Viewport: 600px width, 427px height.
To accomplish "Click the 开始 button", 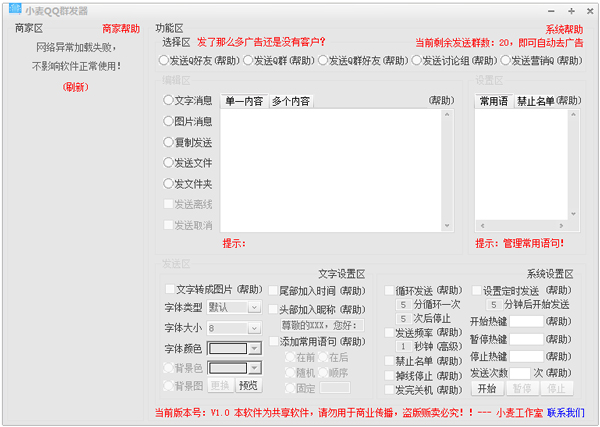I will click(x=487, y=389).
